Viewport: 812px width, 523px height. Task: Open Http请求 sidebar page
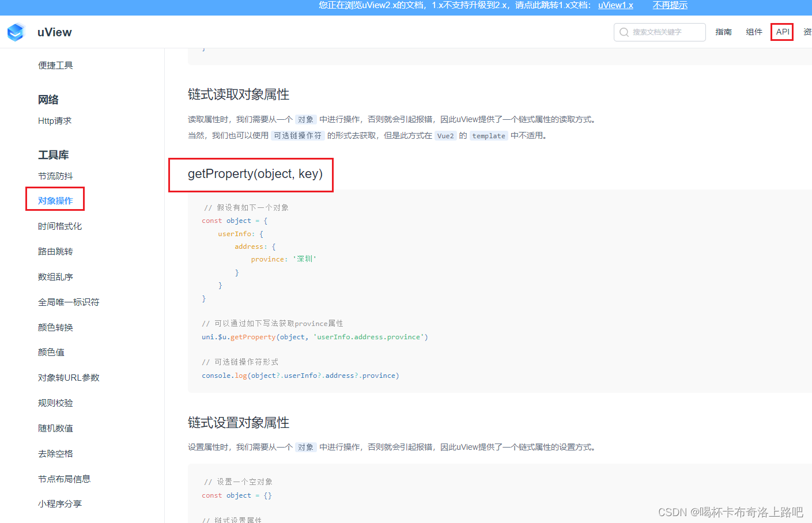(55, 120)
